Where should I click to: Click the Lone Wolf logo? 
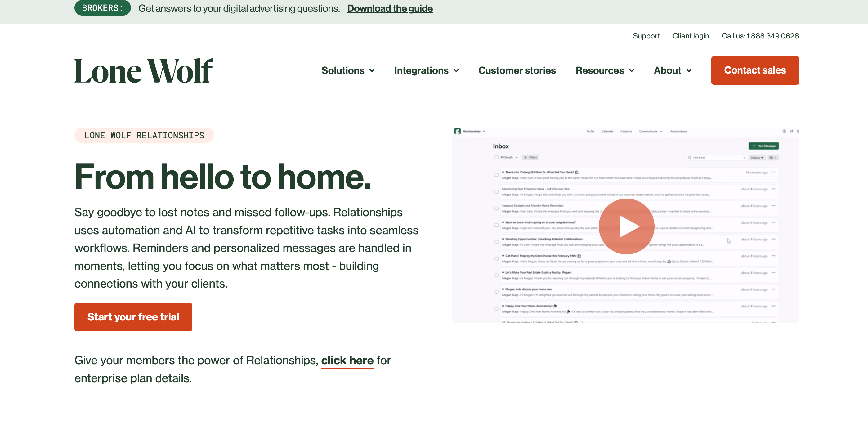point(144,70)
